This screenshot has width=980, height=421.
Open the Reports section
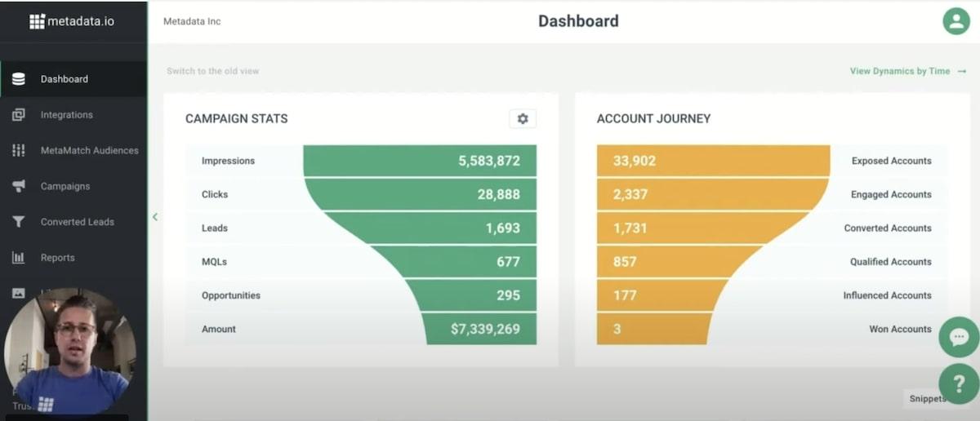click(73, 258)
